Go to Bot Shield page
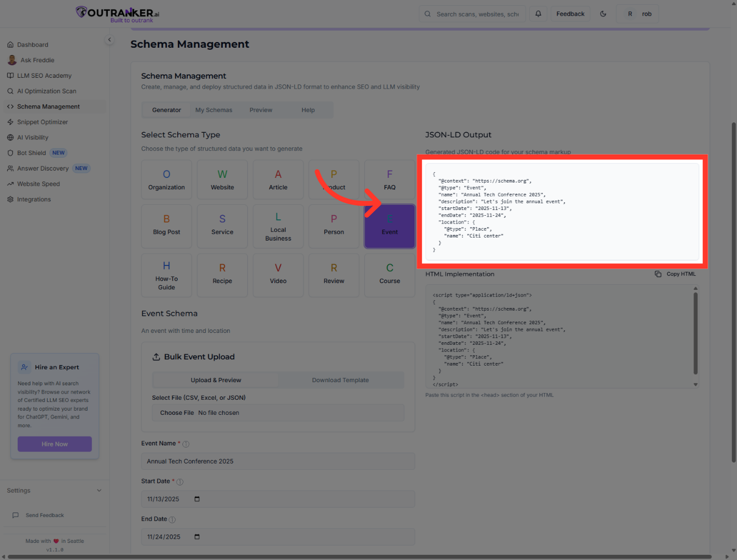This screenshot has width=737, height=560. [x=31, y=153]
